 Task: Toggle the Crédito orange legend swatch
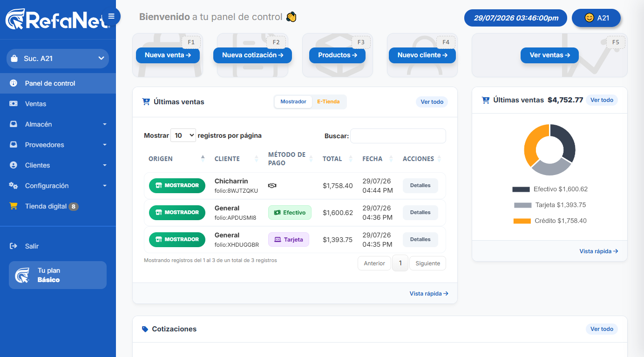point(522,221)
